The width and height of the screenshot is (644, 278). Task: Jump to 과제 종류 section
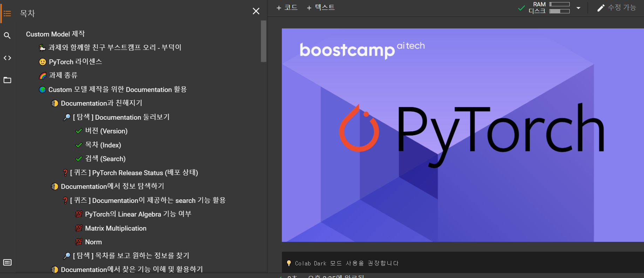pos(58,75)
